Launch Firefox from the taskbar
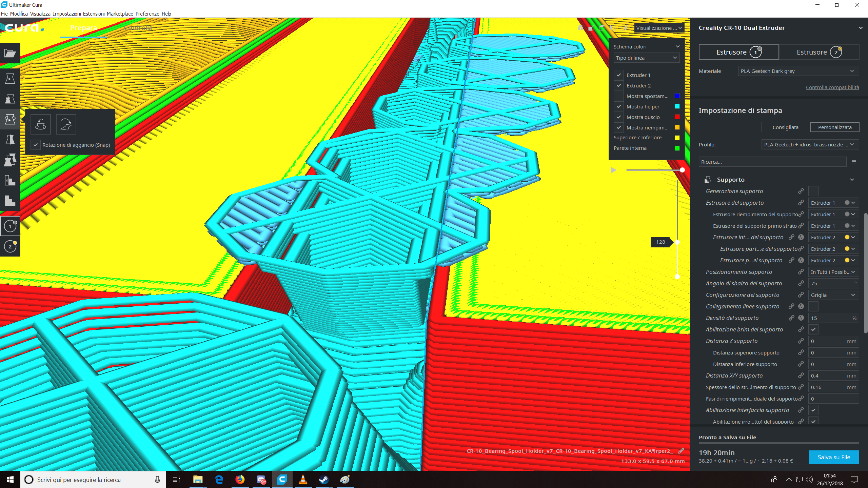 coord(240,480)
